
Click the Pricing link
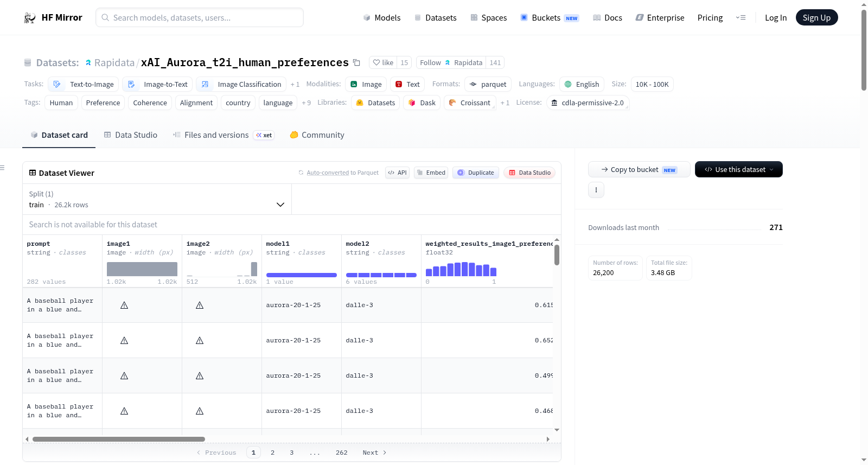point(710,18)
